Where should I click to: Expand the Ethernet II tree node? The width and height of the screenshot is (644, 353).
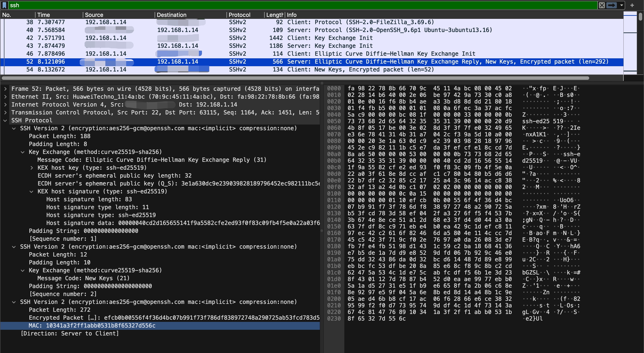[x=5, y=97]
